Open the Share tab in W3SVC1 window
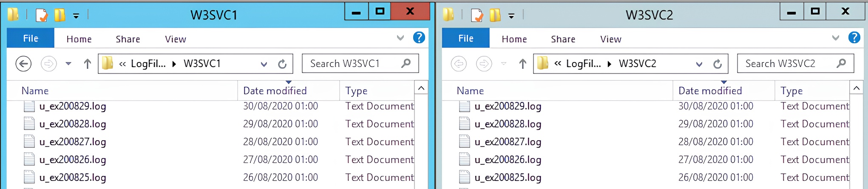The width and height of the screenshot is (868, 189). click(x=128, y=39)
